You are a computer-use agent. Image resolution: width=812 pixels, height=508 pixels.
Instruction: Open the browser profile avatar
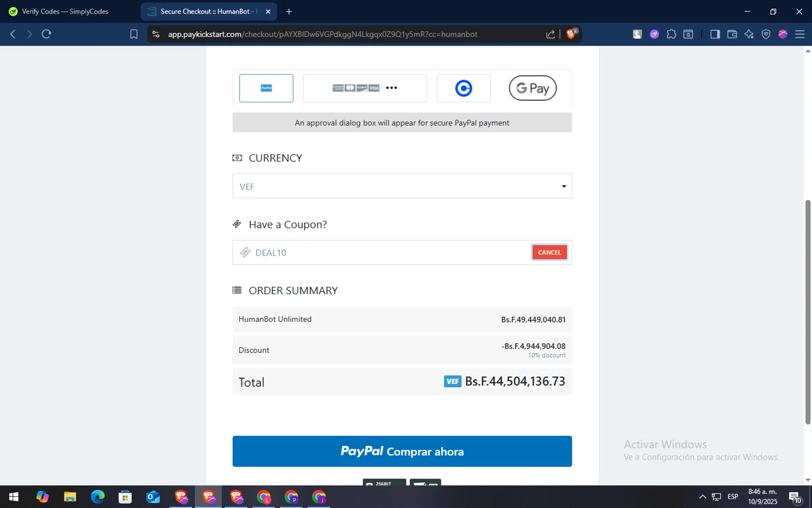[x=783, y=34]
